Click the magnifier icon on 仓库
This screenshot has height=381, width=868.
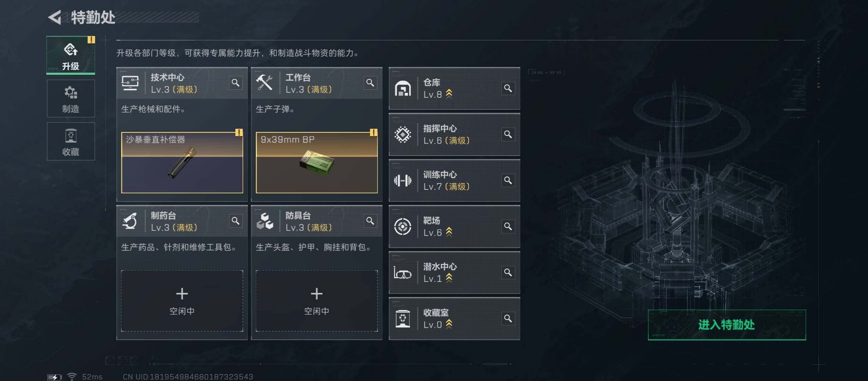pyautogui.click(x=508, y=88)
